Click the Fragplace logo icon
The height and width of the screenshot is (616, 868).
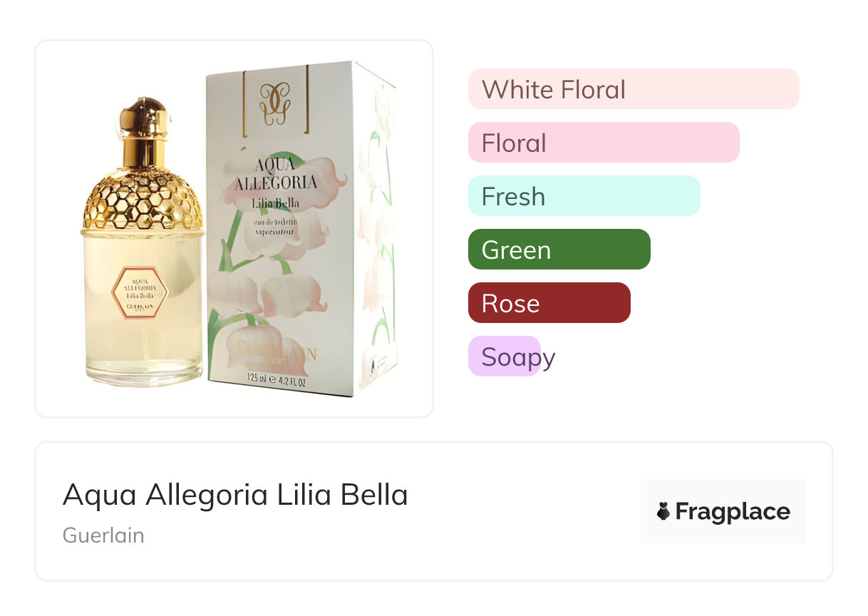[663, 511]
